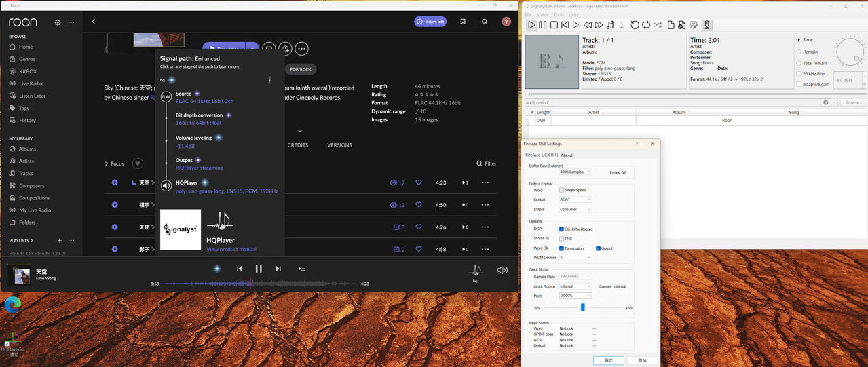Open more options for track 天使

485,227
